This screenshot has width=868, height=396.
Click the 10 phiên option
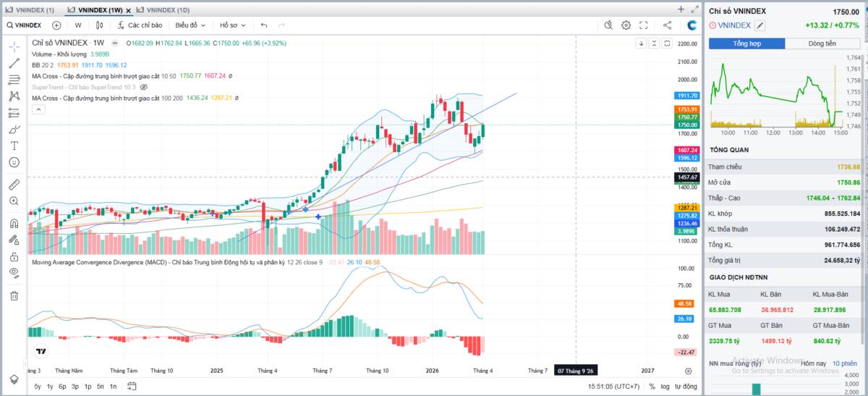point(844,363)
